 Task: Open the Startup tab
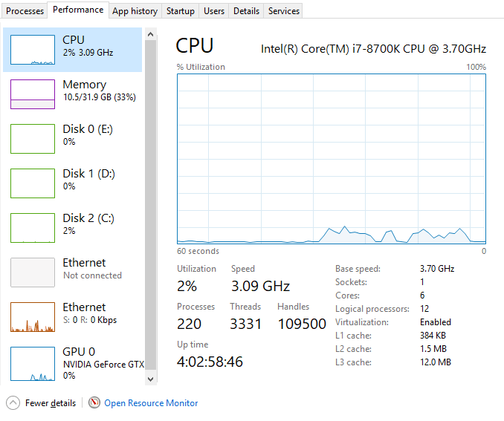coord(181,11)
